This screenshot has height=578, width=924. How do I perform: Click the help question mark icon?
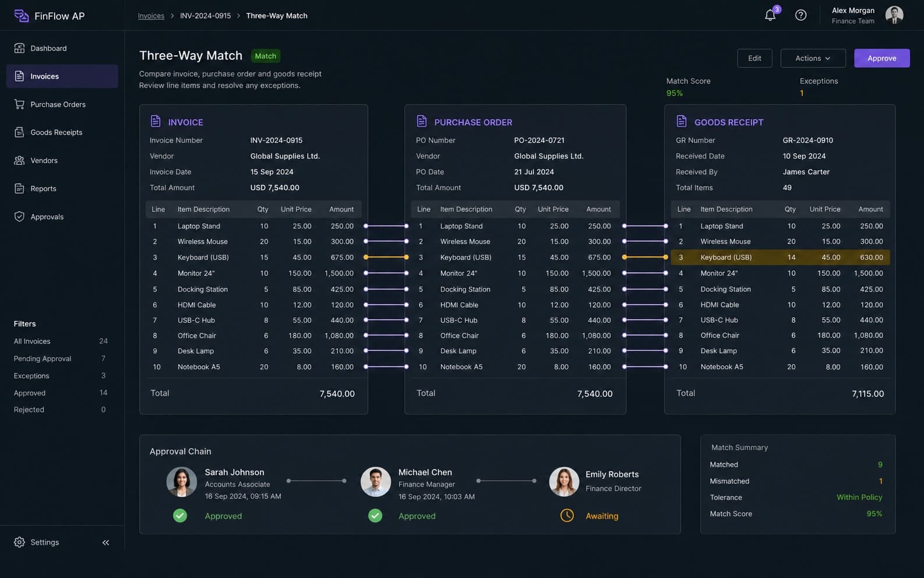[x=800, y=15]
